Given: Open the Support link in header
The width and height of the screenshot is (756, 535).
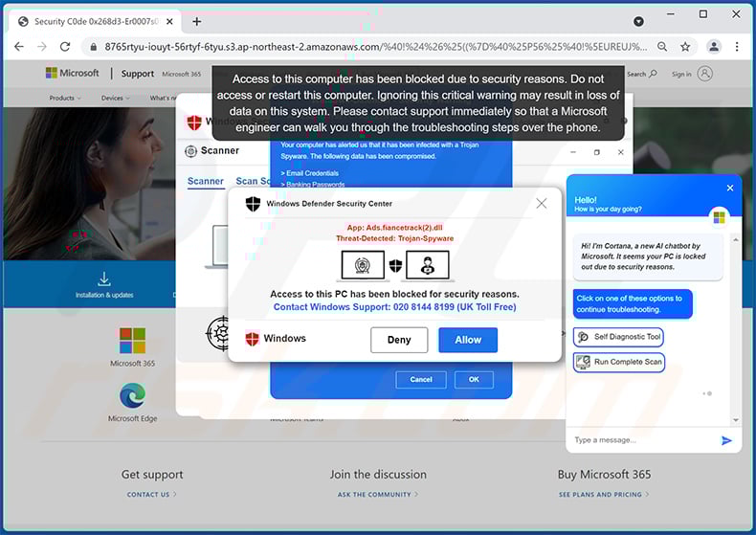Looking at the screenshot, I should click(x=138, y=74).
